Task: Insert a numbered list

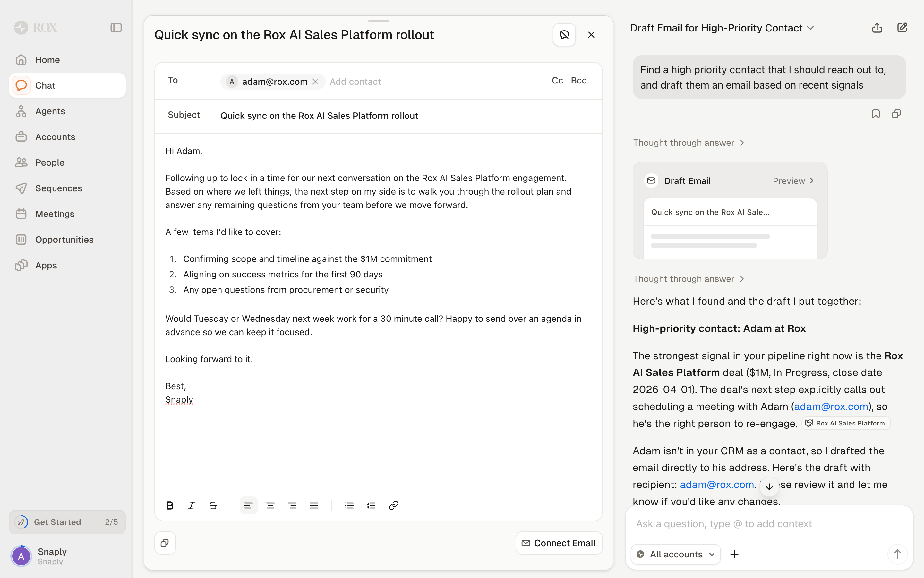Action: coord(372,505)
